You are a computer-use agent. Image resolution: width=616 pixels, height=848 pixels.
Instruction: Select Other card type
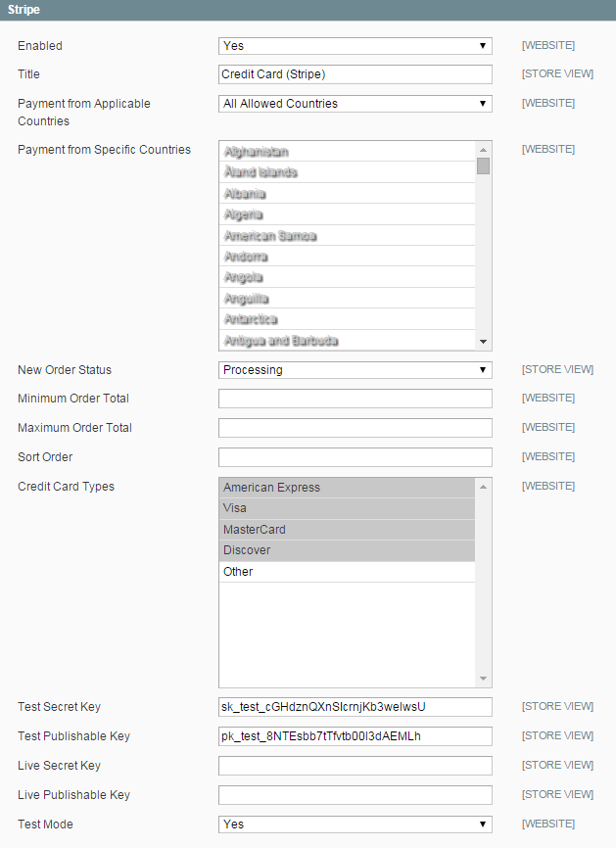click(x=348, y=572)
